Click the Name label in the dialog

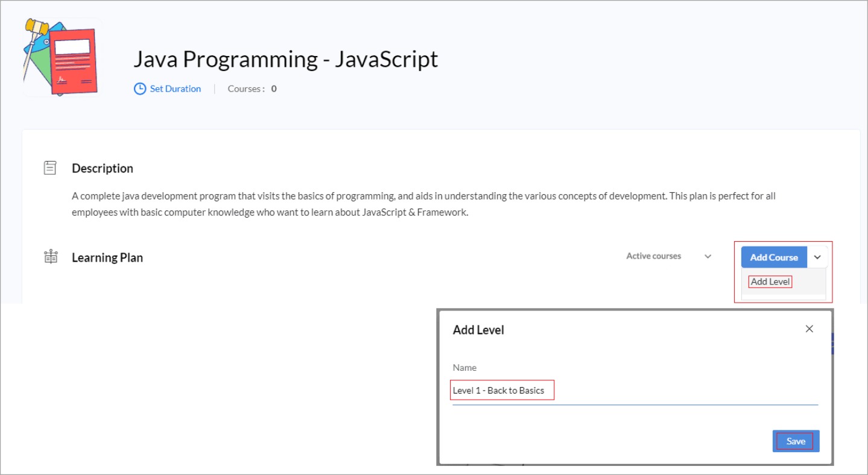click(x=464, y=367)
